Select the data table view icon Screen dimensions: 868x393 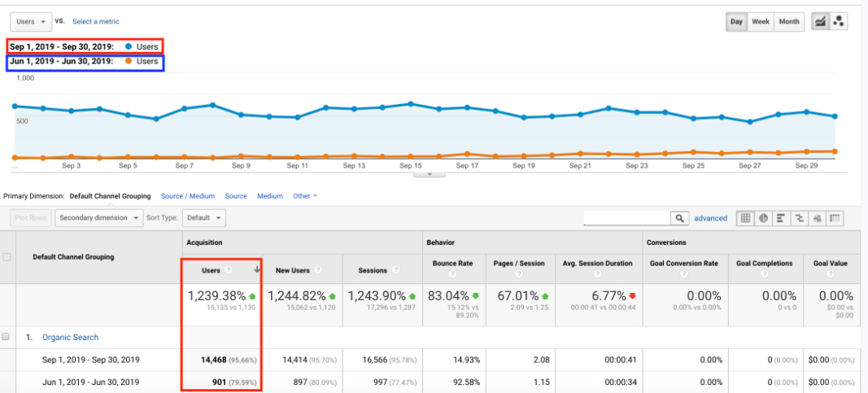[744, 218]
